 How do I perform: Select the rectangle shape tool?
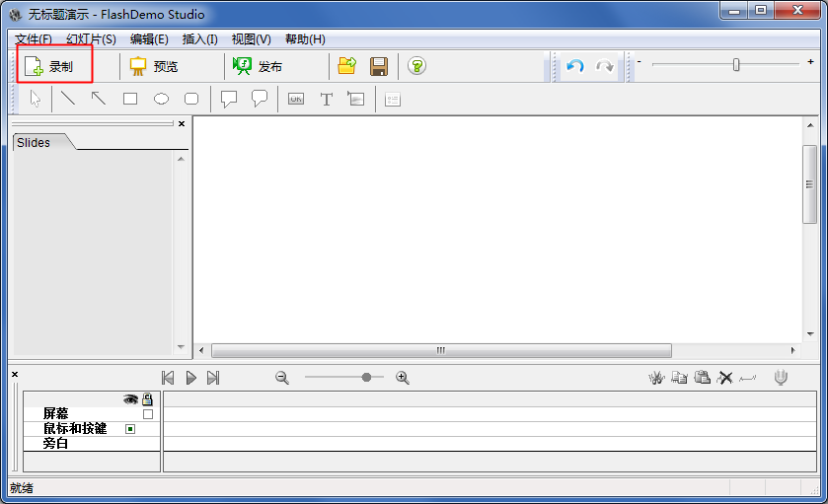tap(129, 99)
